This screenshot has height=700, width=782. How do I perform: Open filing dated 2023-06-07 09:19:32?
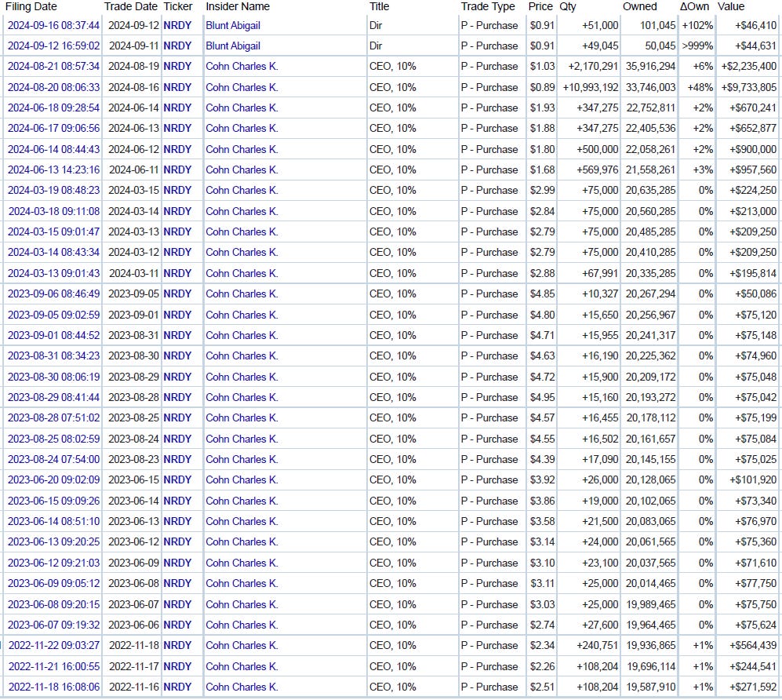pyautogui.click(x=53, y=625)
